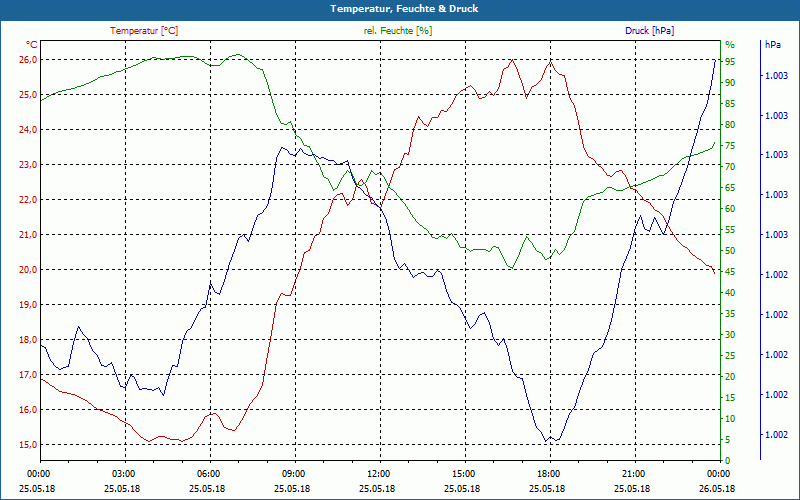Click the '15:00' time axis label
Image resolution: width=800 pixels, height=500 pixels.
pos(465,473)
